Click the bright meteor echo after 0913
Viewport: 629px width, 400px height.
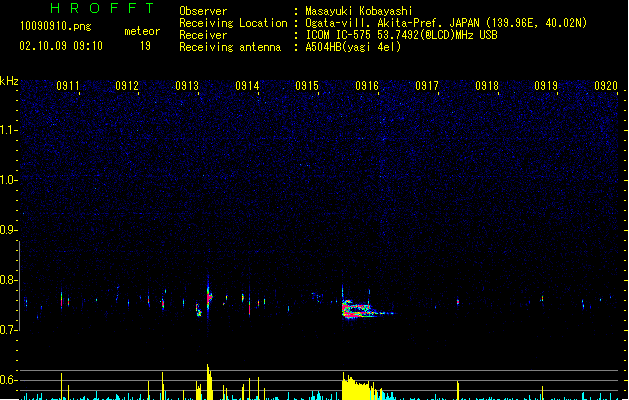coord(209,298)
